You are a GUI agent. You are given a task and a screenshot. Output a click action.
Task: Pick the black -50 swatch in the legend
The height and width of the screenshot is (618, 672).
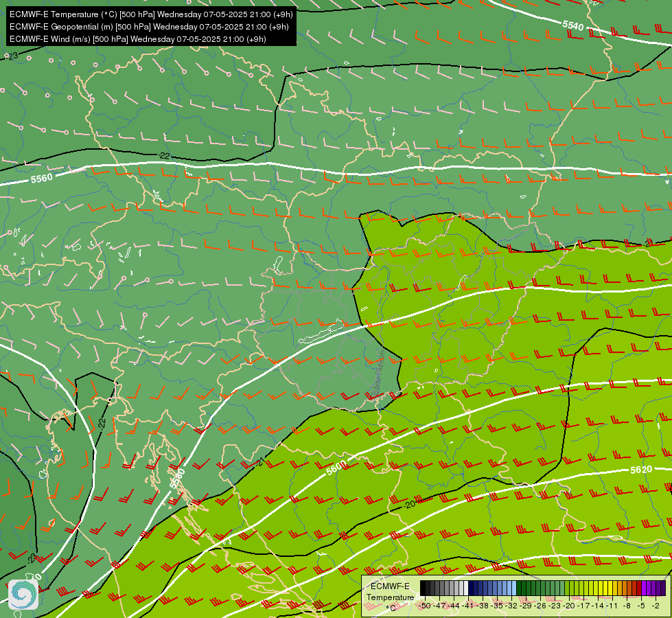click(x=423, y=588)
